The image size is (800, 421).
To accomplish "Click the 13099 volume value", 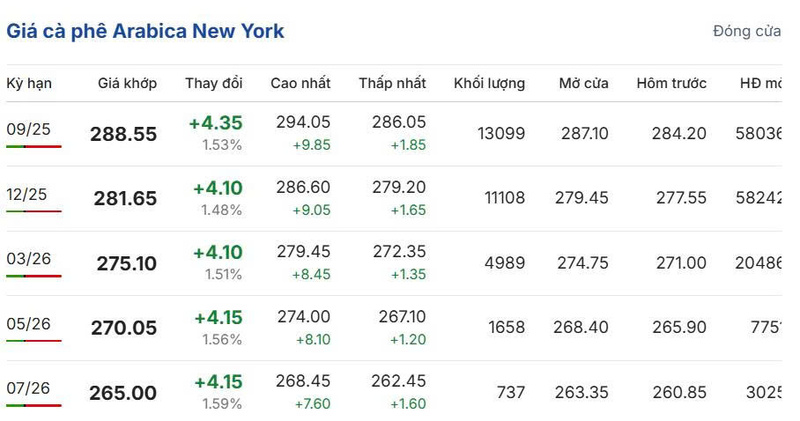I will pyautogui.click(x=501, y=133).
